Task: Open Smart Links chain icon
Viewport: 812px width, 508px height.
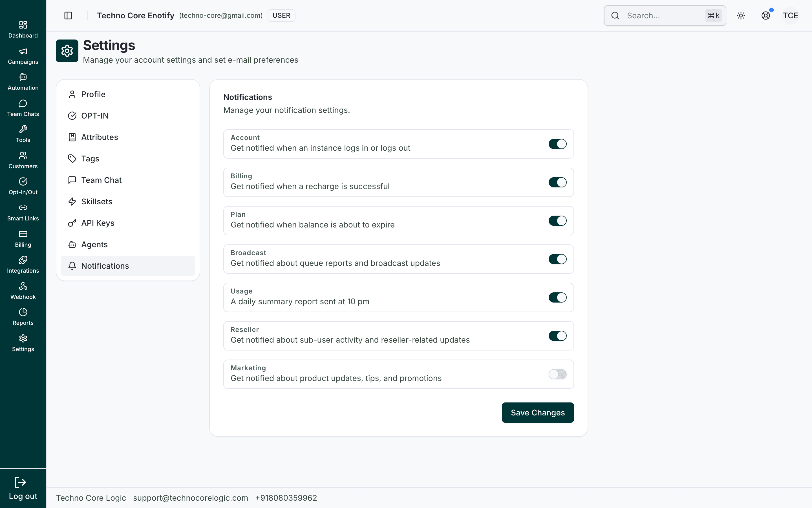Action: [23, 208]
